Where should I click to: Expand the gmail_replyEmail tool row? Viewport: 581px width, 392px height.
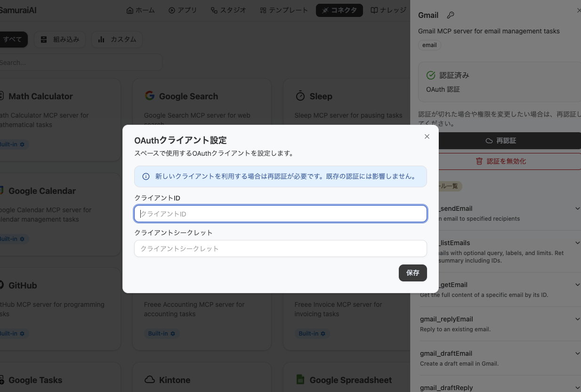(x=578, y=319)
